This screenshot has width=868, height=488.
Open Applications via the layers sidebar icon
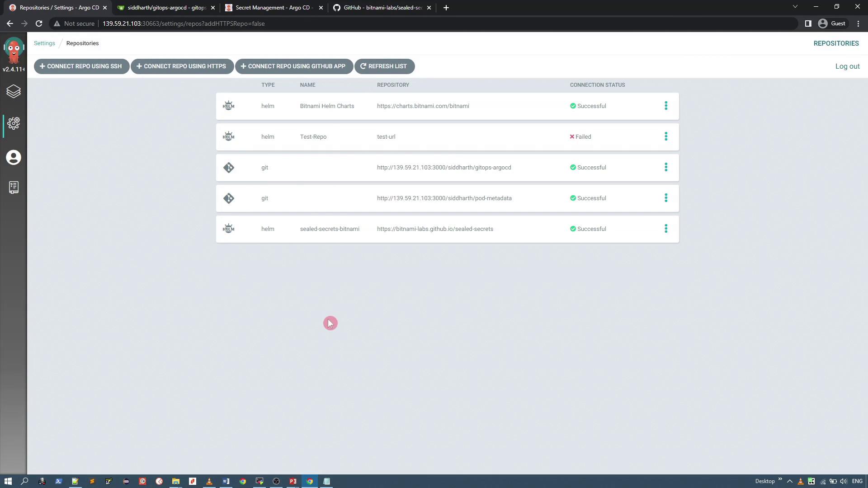click(14, 92)
